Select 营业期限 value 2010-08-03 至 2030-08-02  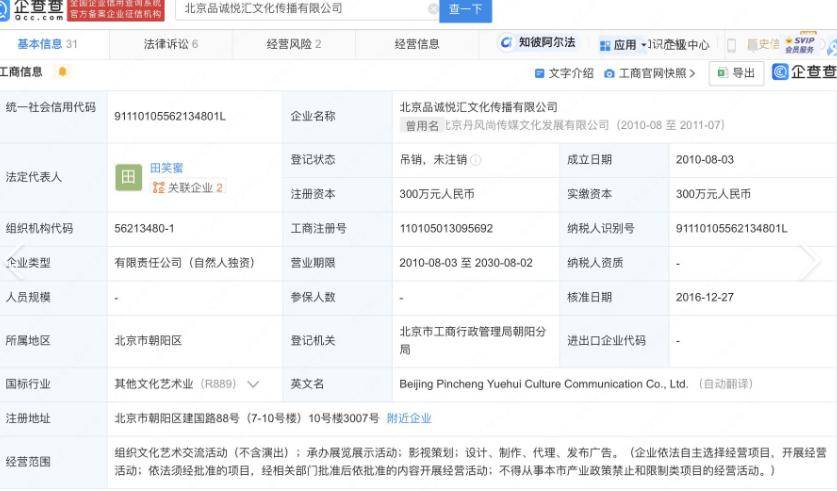466,263
